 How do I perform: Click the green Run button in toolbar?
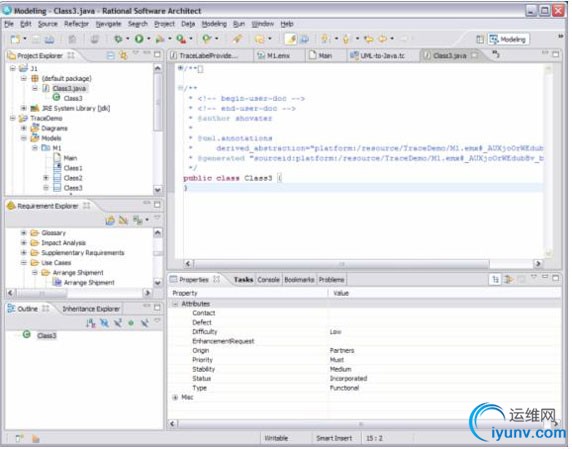pos(139,39)
